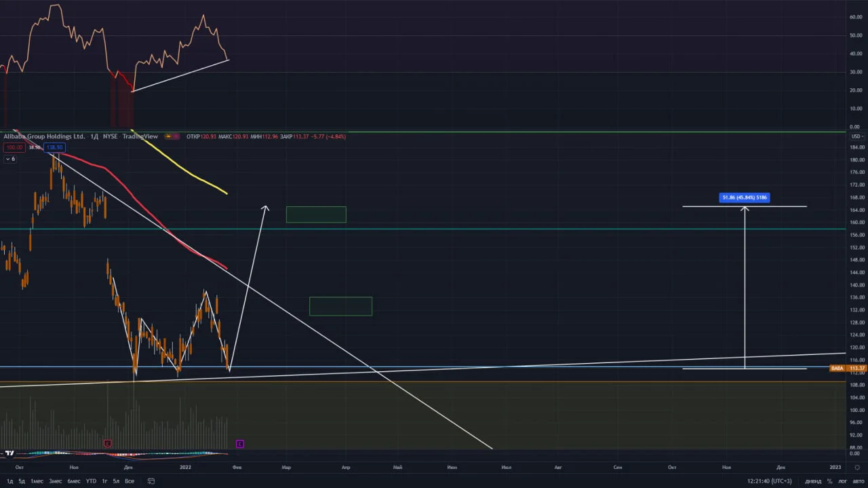This screenshot has height=488, width=868.
Task: Click the upper green rectangle drawing
Action: pyautogui.click(x=316, y=214)
